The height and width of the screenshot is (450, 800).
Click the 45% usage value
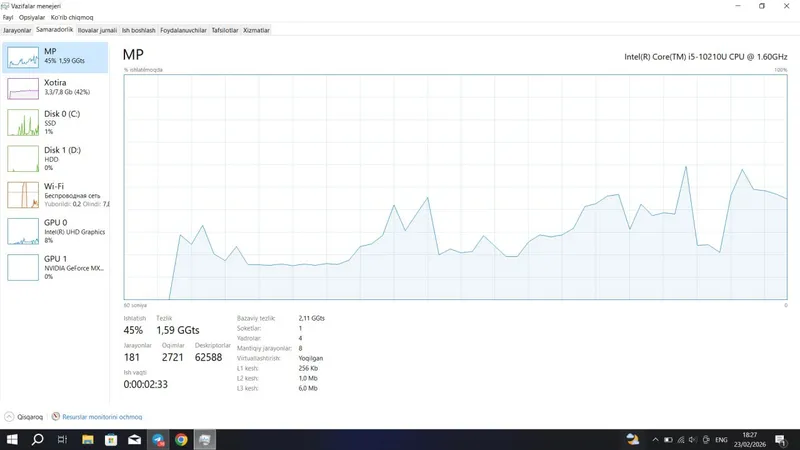[133, 331]
